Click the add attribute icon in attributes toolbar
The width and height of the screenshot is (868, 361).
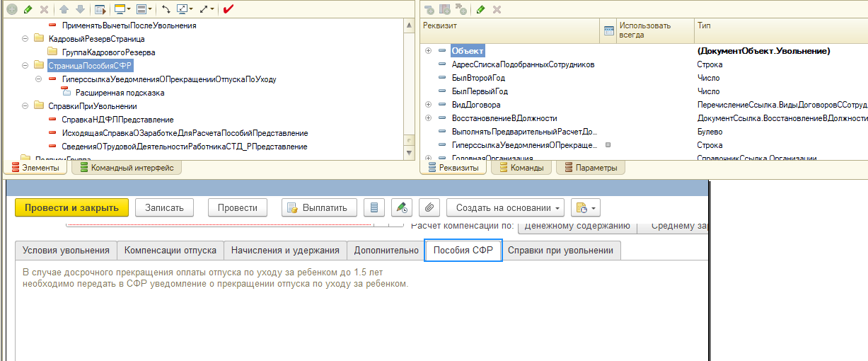429,9
